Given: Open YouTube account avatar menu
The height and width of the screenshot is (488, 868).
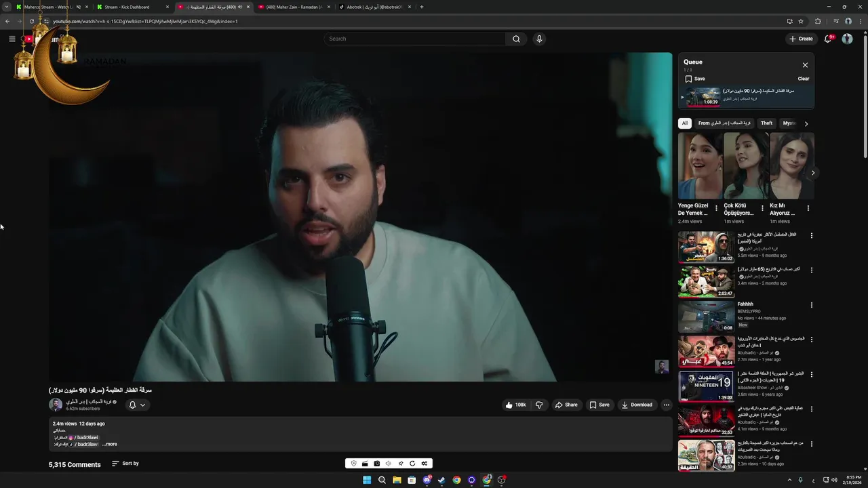Looking at the screenshot, I should point(847,39).
